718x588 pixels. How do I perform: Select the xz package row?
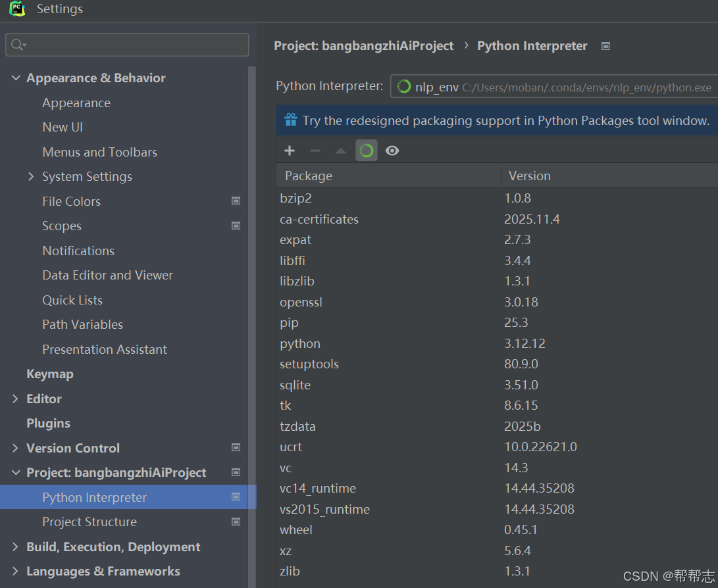click(497, 551)
